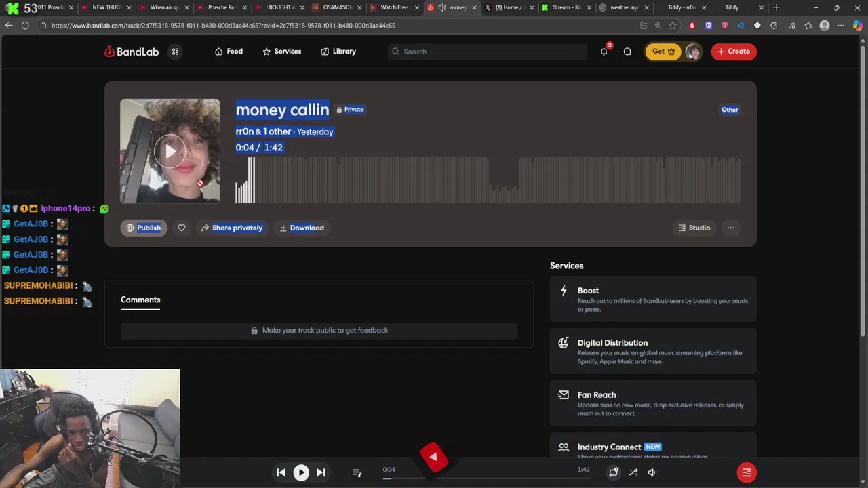The width and height of the screenshot is (868, 488).
Task: Open the user profile avatar menu
Action: 693,52
